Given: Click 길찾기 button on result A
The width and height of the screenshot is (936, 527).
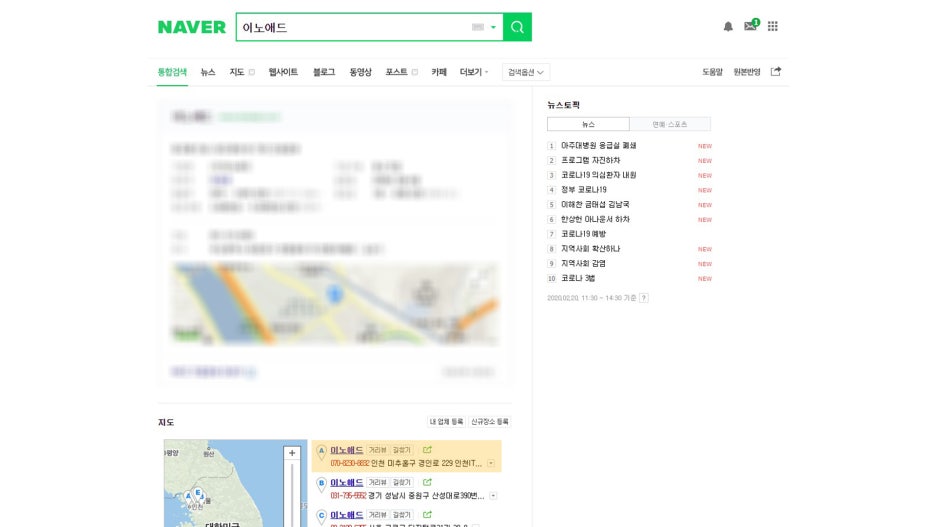Looking at the screenshot, I should [x=402, y=450].
